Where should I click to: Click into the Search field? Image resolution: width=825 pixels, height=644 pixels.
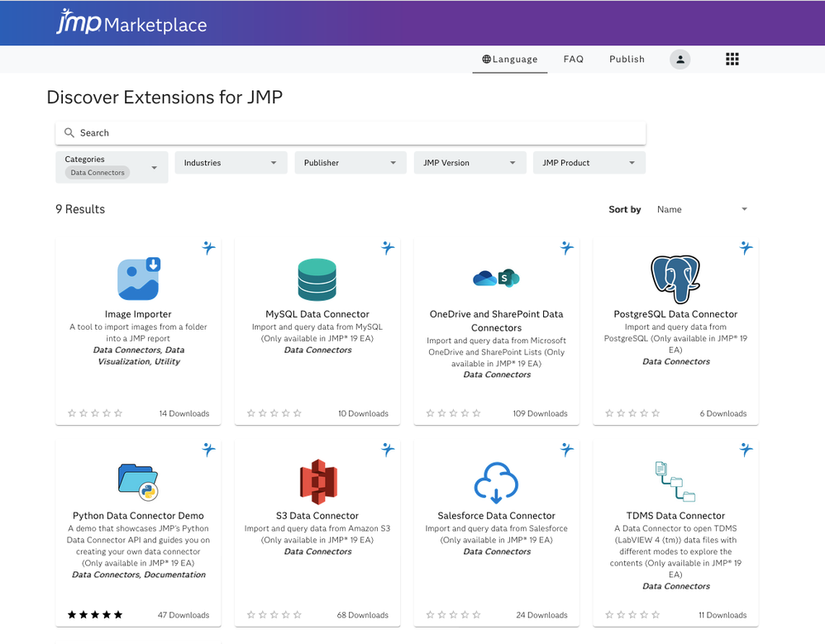coord(351,132)
